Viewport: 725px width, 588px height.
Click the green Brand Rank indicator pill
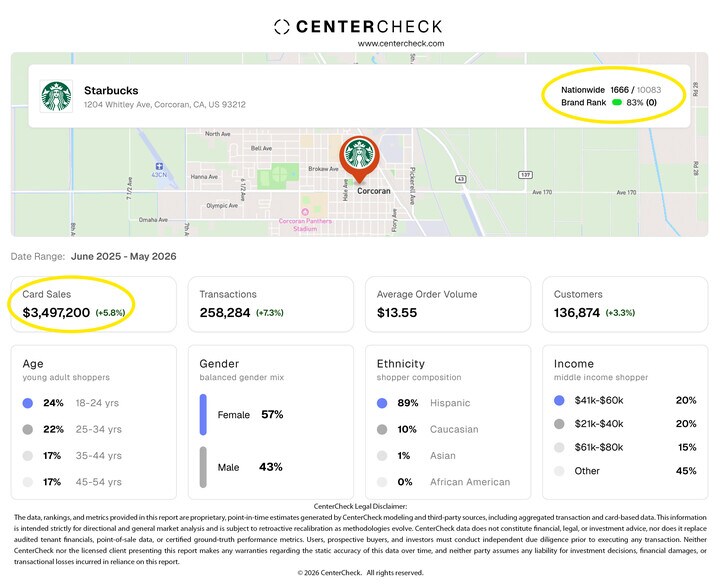(x=617, y=102)
